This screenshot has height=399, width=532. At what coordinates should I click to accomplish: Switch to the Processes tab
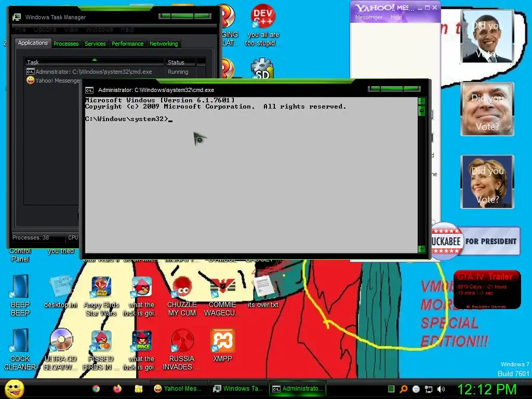[x=66, y=44]
